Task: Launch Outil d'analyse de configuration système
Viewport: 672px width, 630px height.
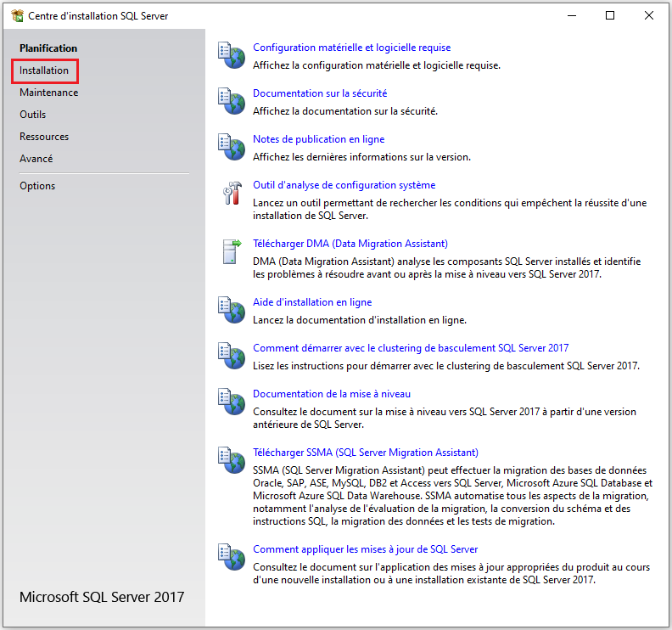Action: 344,185
